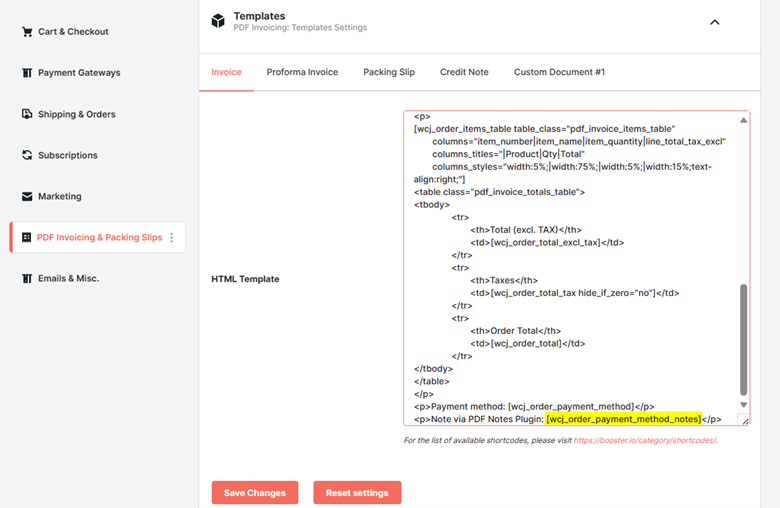Viewport: 780px width, 508px height.
Task: Click the wcj_order_total_tax hide_if_zero line
Action: click(575, 293)
